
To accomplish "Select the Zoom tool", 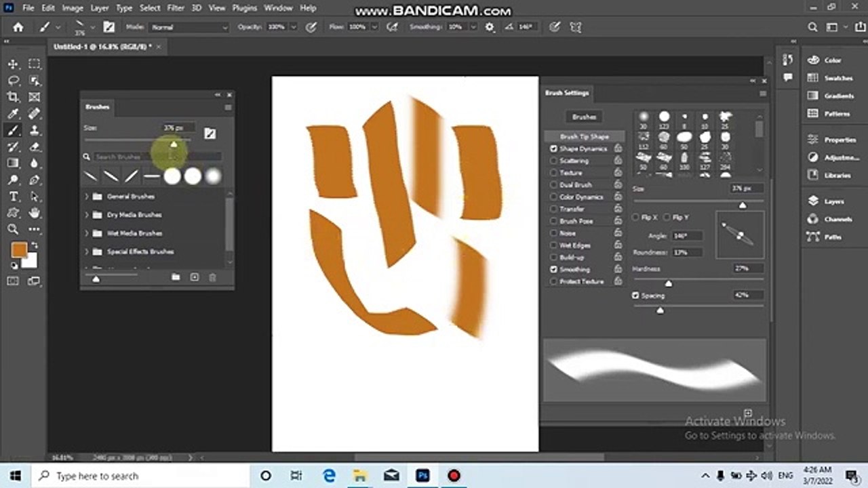I will (x=13, y=230).
